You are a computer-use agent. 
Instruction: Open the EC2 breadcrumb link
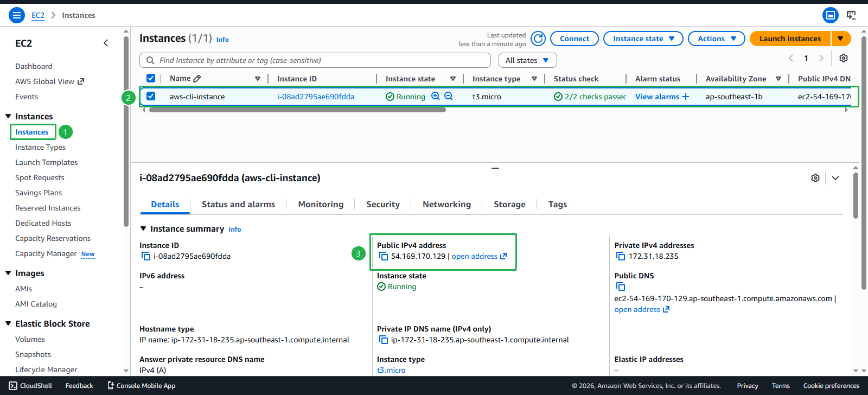pos(38,15)
